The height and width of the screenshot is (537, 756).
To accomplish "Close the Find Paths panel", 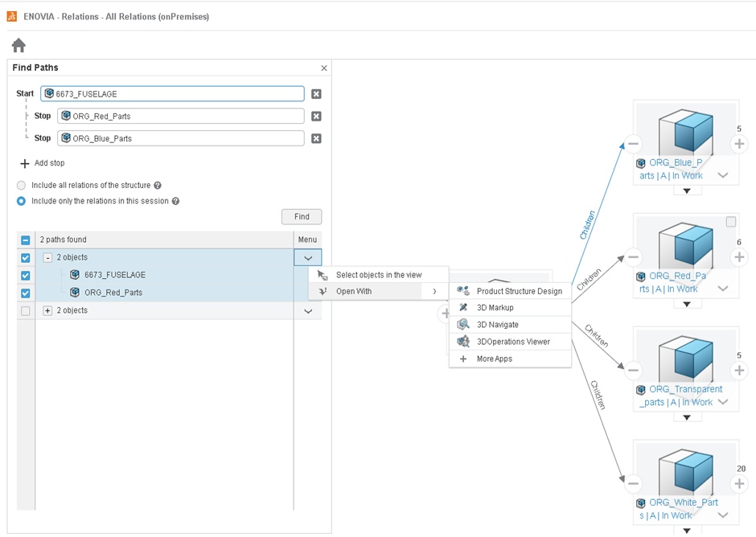I will [x=324, y=68].
